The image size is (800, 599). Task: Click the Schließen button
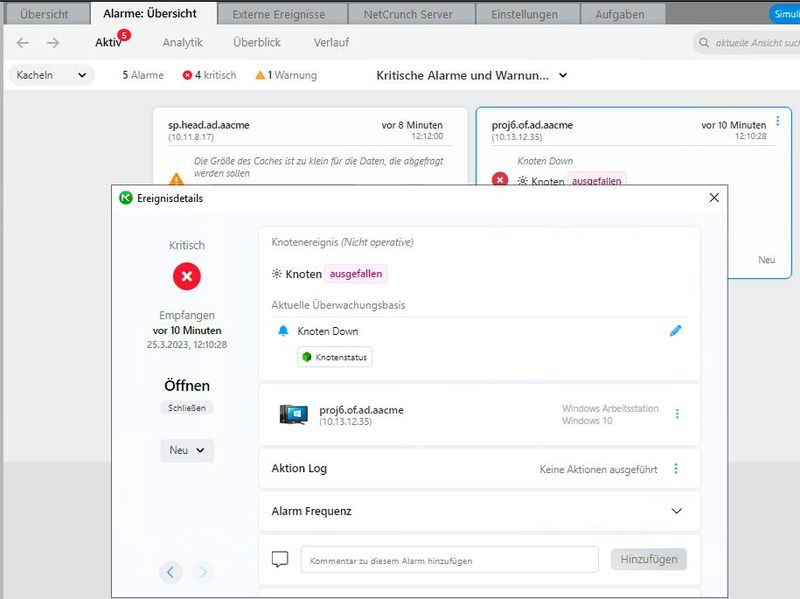tap(187, 407)
